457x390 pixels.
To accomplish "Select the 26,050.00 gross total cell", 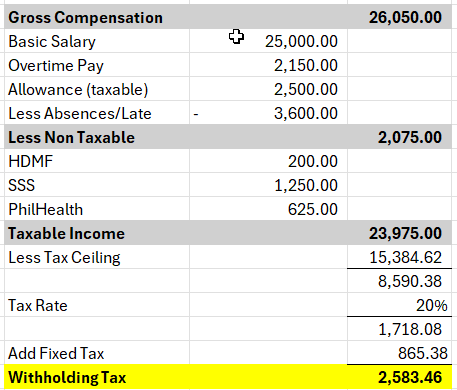I will [399, 17].
